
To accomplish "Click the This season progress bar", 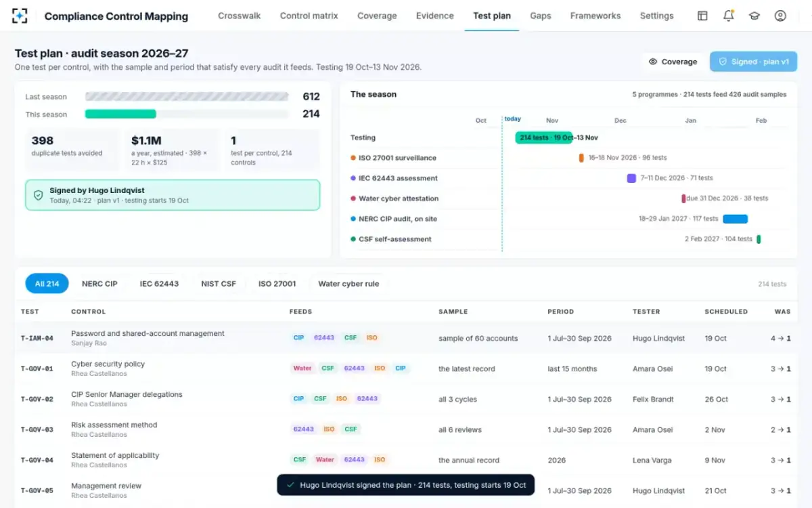I will coord(186,114).
